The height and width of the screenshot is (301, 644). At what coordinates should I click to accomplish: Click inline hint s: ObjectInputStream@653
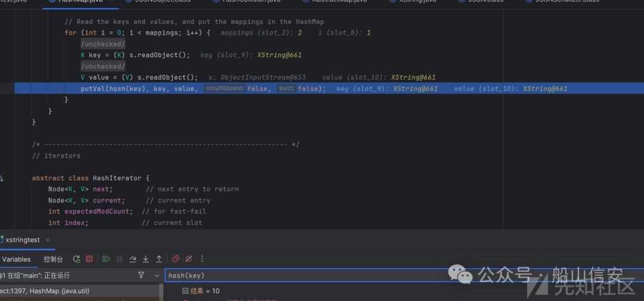tap(257, 77)
